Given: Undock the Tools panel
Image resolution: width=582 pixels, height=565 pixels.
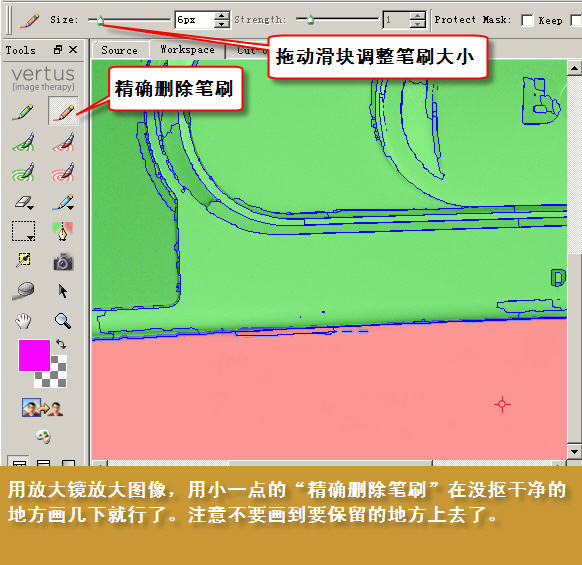Looking at the screenshot, I should 58,49.
